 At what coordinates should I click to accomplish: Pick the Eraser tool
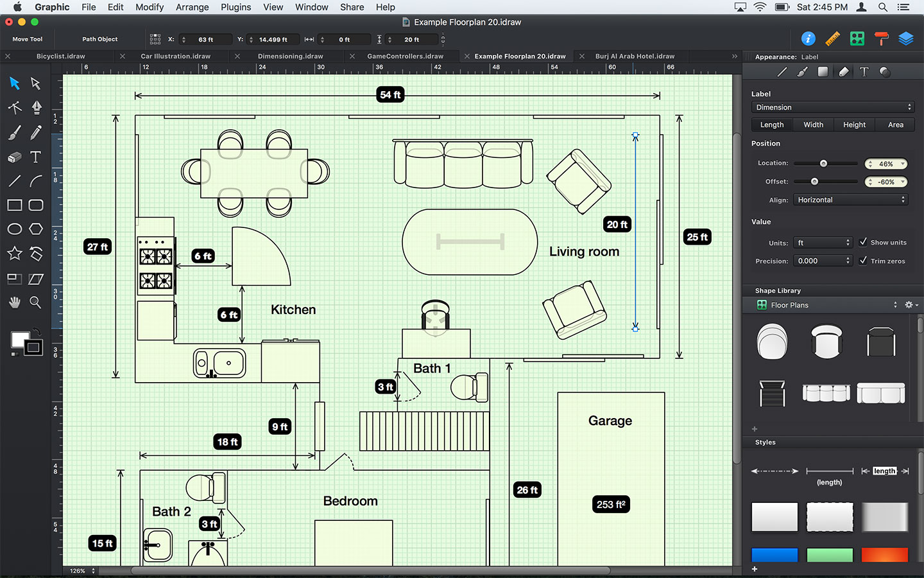coord(14,157)
